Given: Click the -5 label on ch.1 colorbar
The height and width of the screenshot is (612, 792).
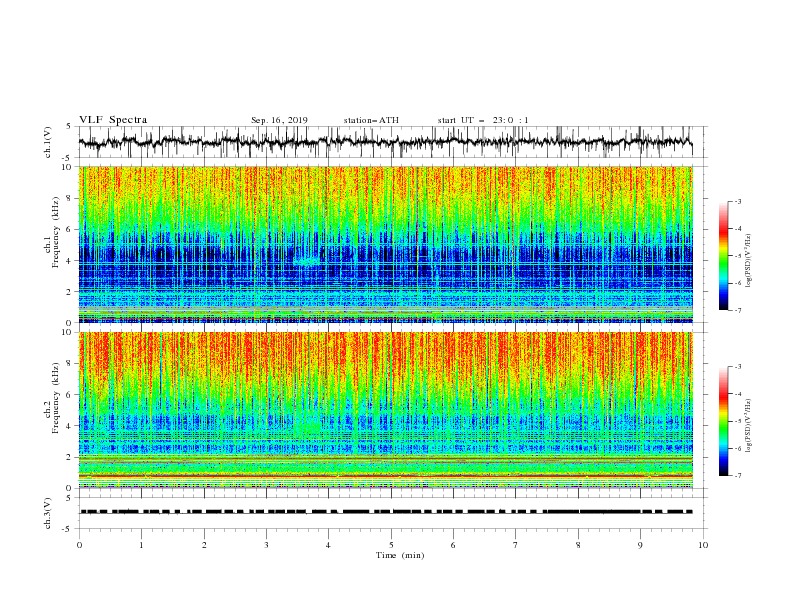Looking at the screenshot, I should tap(737, 256).
